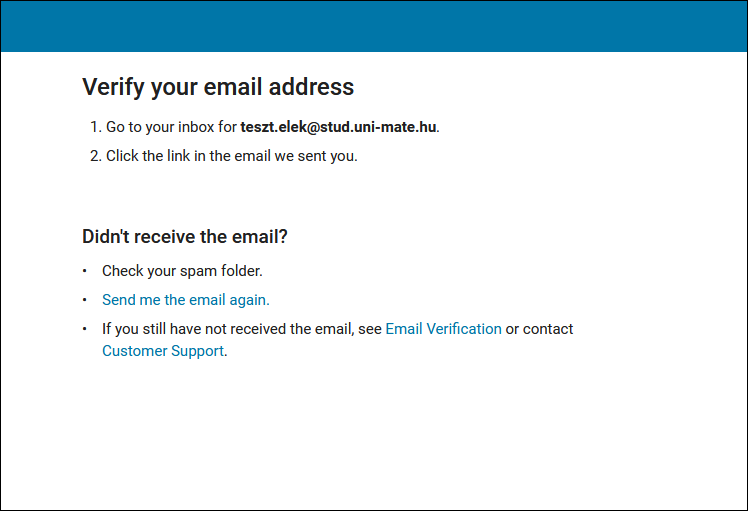Click the bold teszt.elek@stud.uni-mate.hu email address
The image size is (748, 511).
click(x=338, y=128)
